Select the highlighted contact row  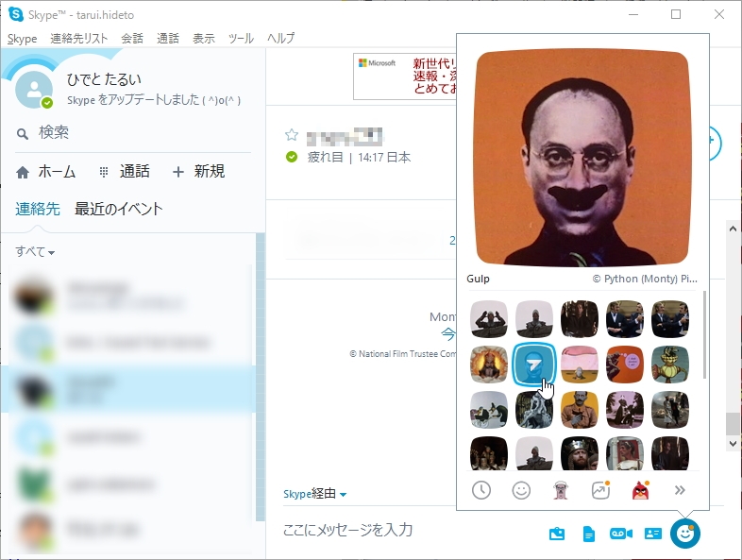127,389
